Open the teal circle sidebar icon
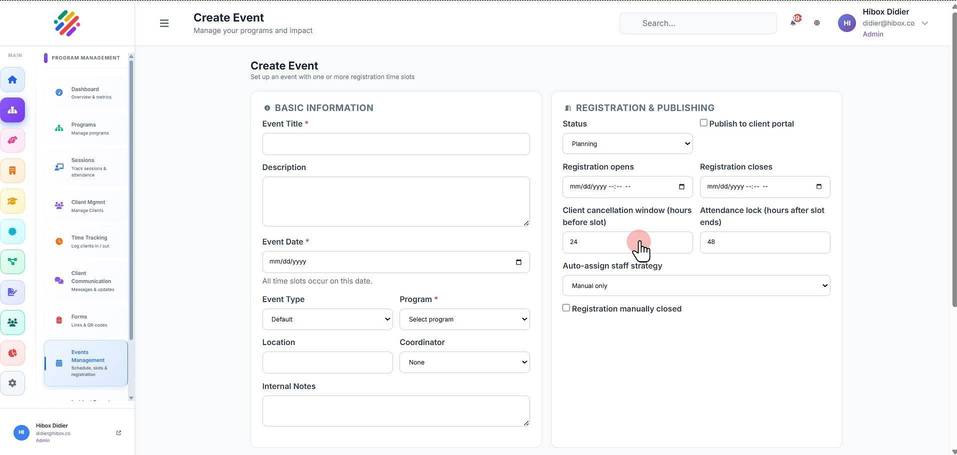Viewport: 957px width, 455px height. [x=12, y=231]
